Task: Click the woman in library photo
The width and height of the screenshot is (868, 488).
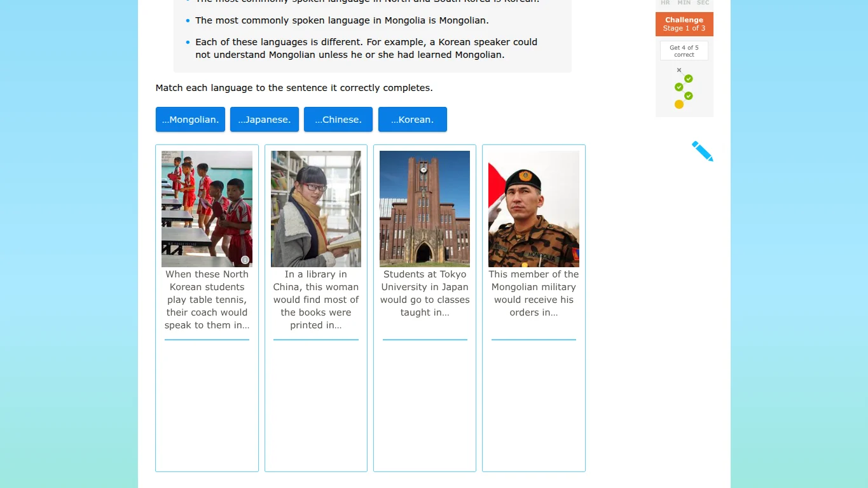Action: (x=316, y=209)
